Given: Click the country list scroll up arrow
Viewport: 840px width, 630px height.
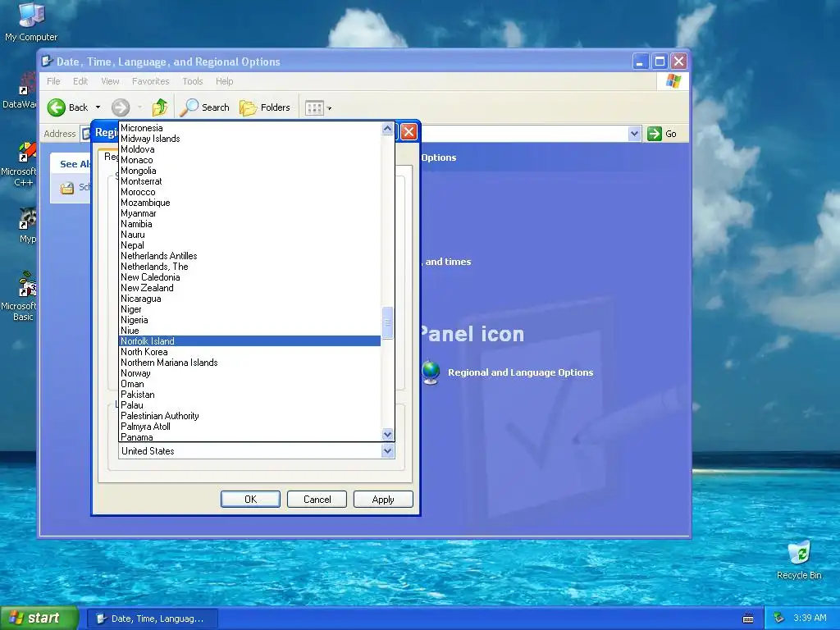Looking at the screenshot, I should pyautogui.click(x=388, y=129).
